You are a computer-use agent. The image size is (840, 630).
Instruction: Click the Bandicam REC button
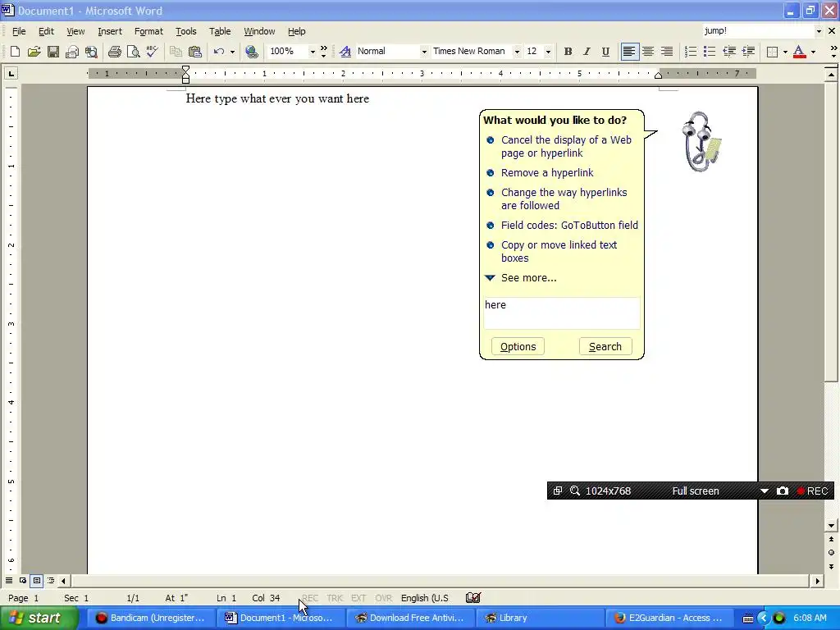click(x=813, y=491)
